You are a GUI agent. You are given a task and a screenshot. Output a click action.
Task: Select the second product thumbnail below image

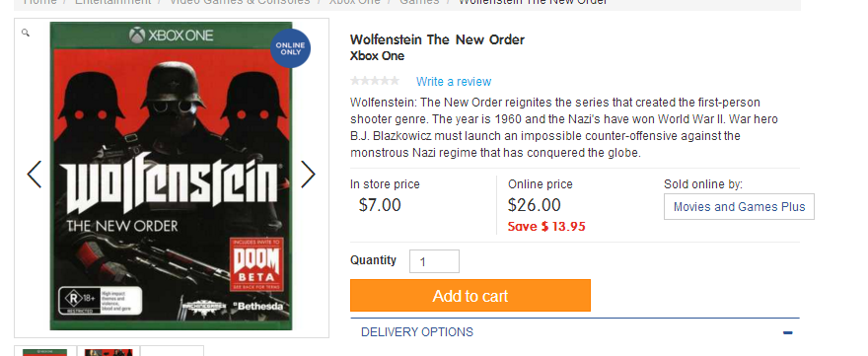(108, 351)
